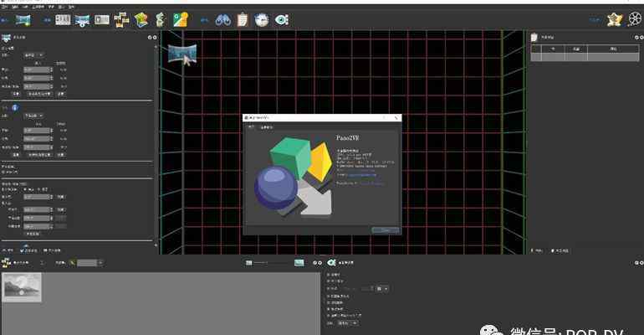Click the binoculars overview toolbar icon
Image resolution: width=644 pixels, height=335 pixels.
[223, 20]
